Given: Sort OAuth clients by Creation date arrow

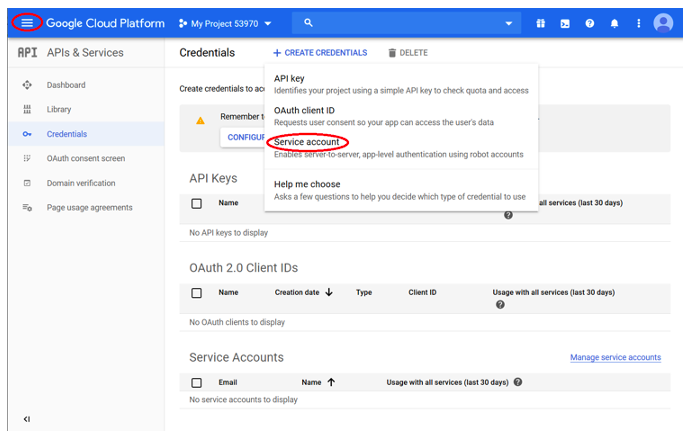Looking at the screenshot, I should click(329, 292).
